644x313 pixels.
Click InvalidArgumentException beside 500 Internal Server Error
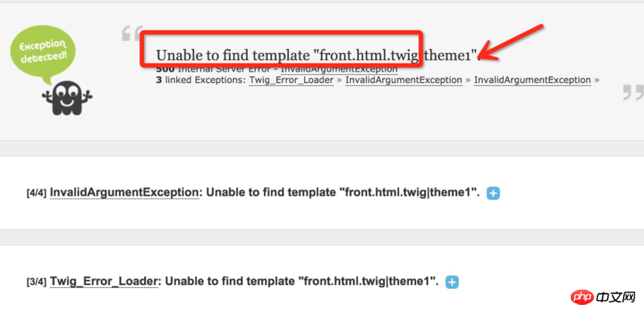[x=339, y=69]
